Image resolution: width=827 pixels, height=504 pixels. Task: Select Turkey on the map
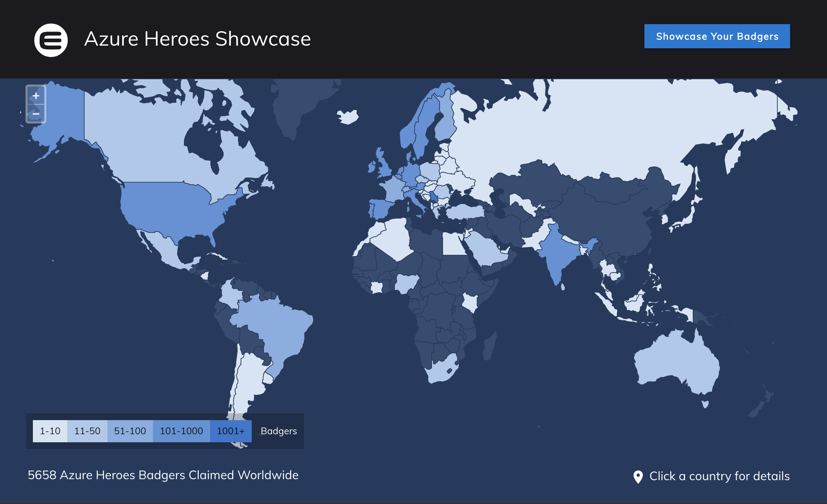point(465,212)
